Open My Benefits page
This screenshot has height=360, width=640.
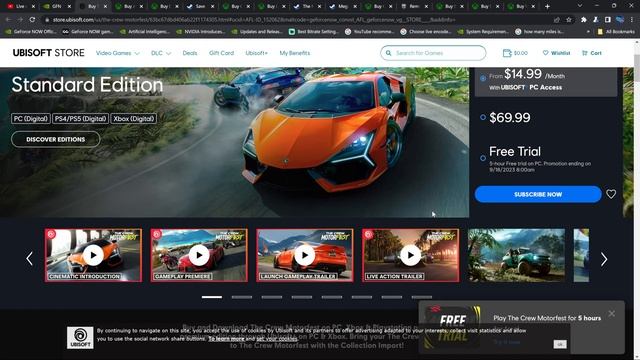295,53
